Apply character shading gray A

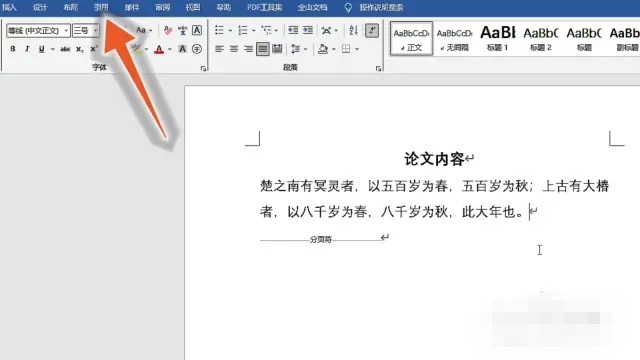(x=182, y=49)
